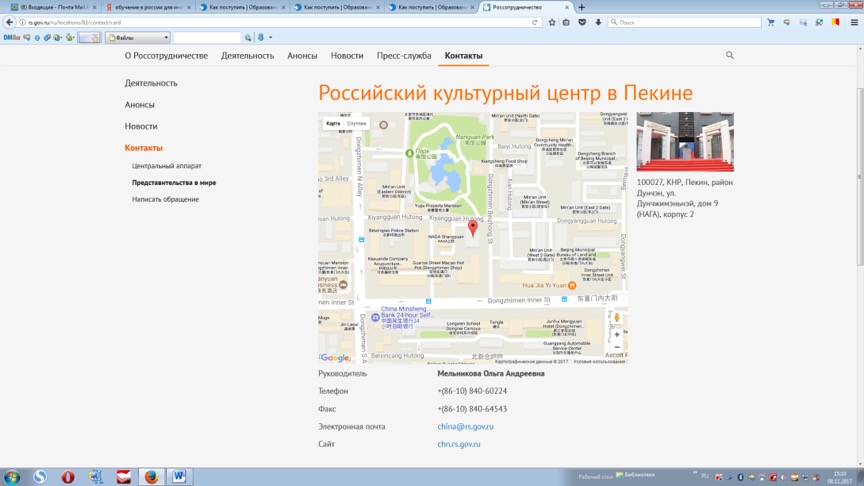Open the chn.rs.gov.ru site link
The image size is (864, 486).
point(458,444)
